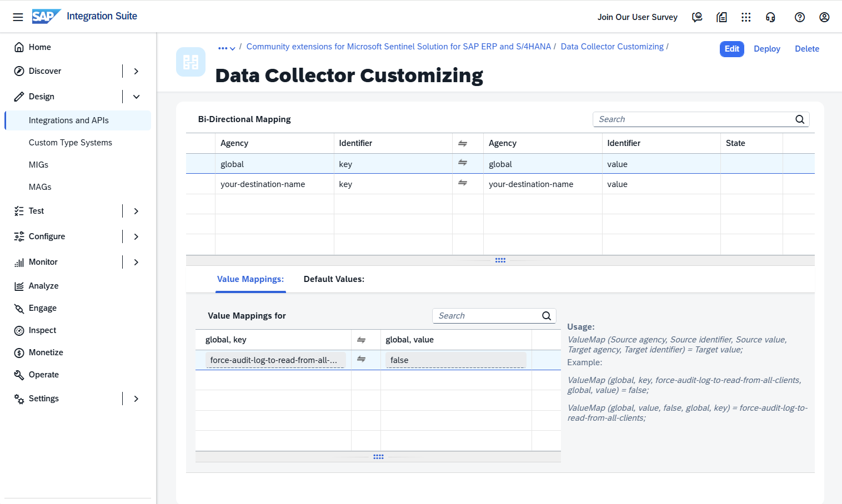The height and width of the screenshot is (504, 842).
Task: Open the product switcher grid icon
Action: (x=746, y=17)
